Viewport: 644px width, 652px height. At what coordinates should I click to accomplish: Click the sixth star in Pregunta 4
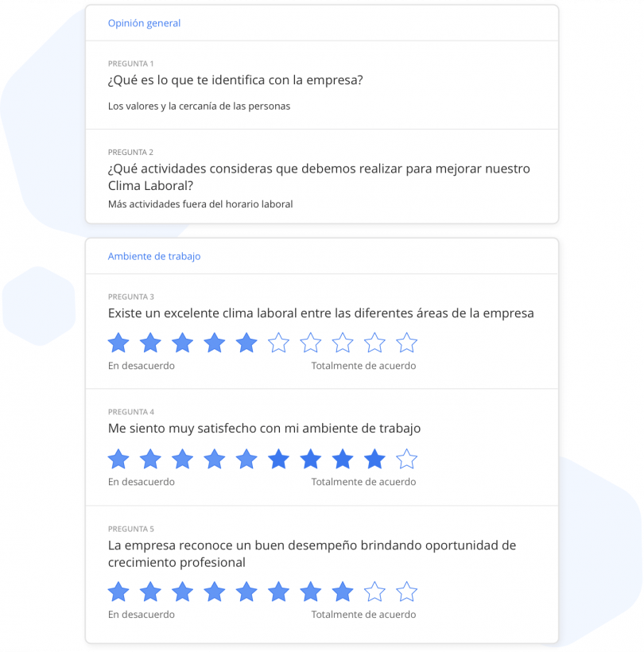(278, 459)
